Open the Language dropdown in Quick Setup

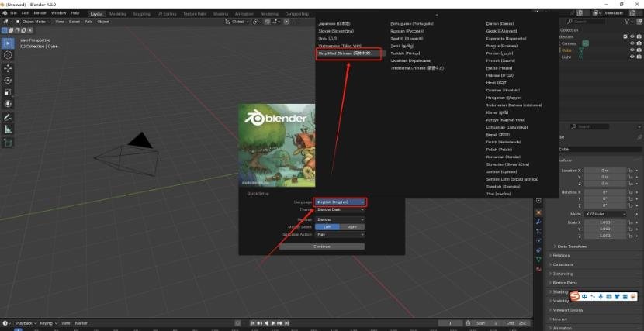coord(340,202)
